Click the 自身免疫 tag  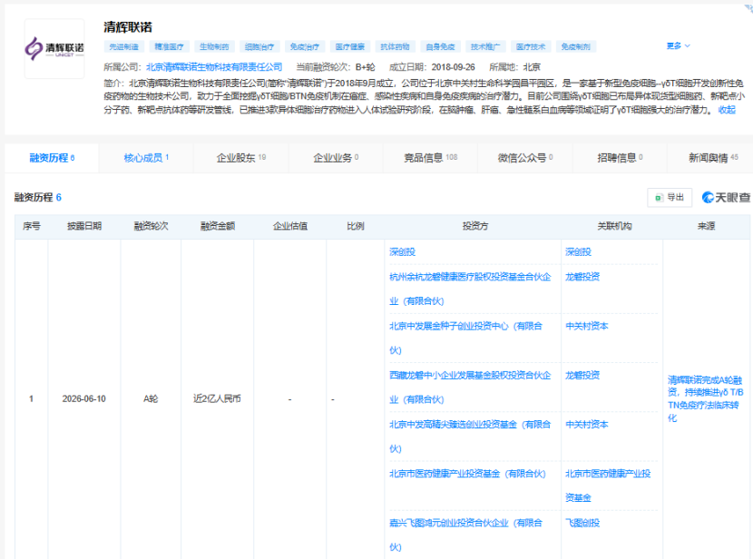click(440, 46)
